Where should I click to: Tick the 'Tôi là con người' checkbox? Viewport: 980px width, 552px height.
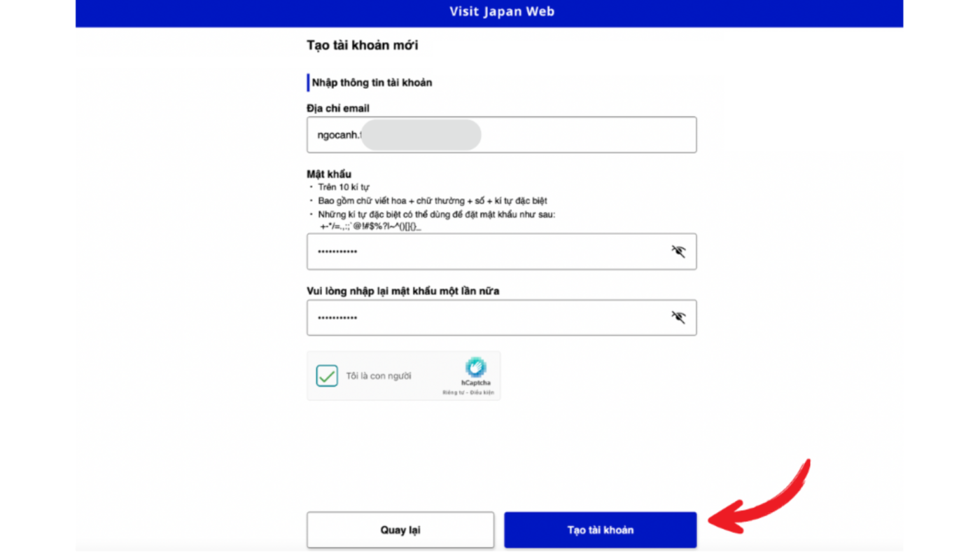coord(327,376)
